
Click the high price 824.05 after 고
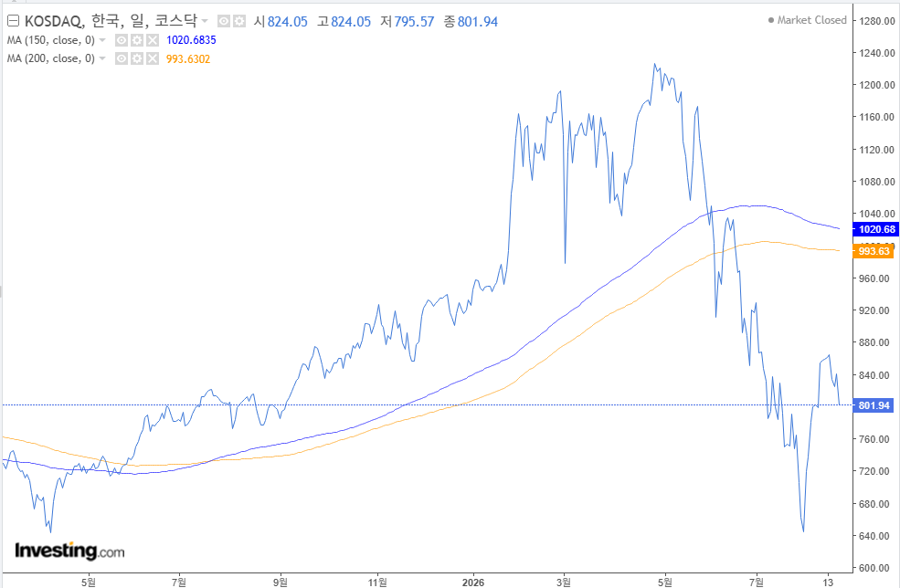351,22
